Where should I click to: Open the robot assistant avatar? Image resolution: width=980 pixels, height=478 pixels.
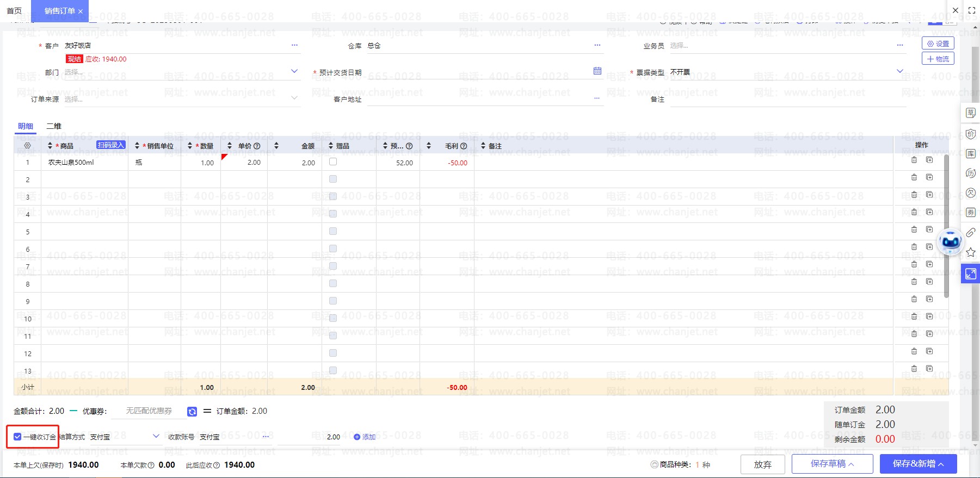click(951, 241)
